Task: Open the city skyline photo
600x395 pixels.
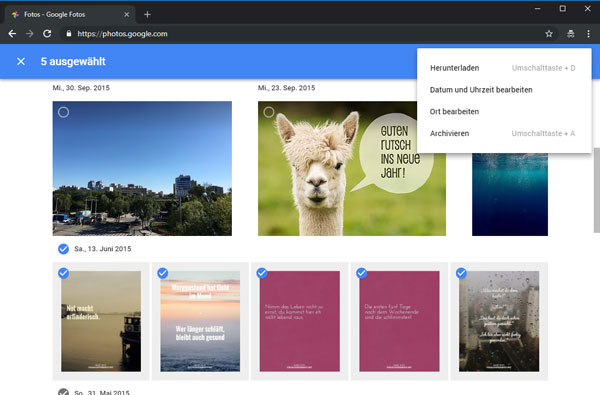Action: (x=142, y=168)
